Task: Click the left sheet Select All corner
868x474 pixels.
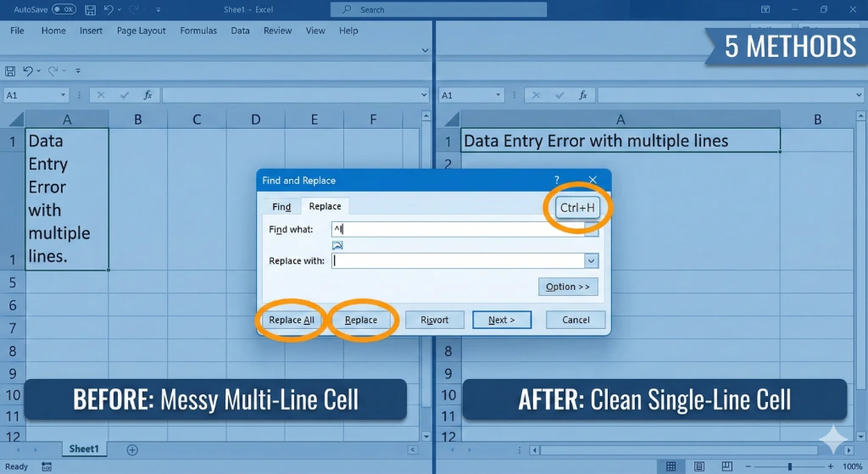Action: [x=15, y=119]
